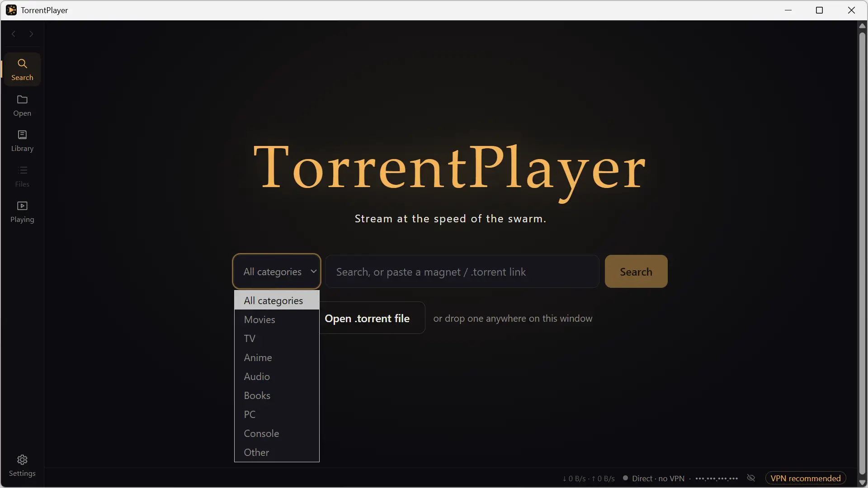Go back with the left arrow

click(14, 34)
